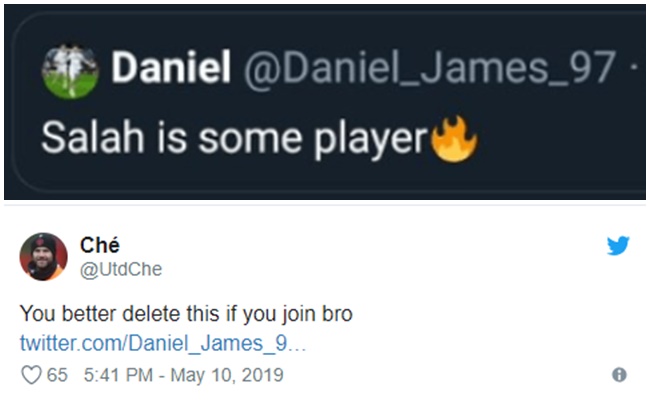
Task: Click the 65 likes count
Action: coord(56,375)
